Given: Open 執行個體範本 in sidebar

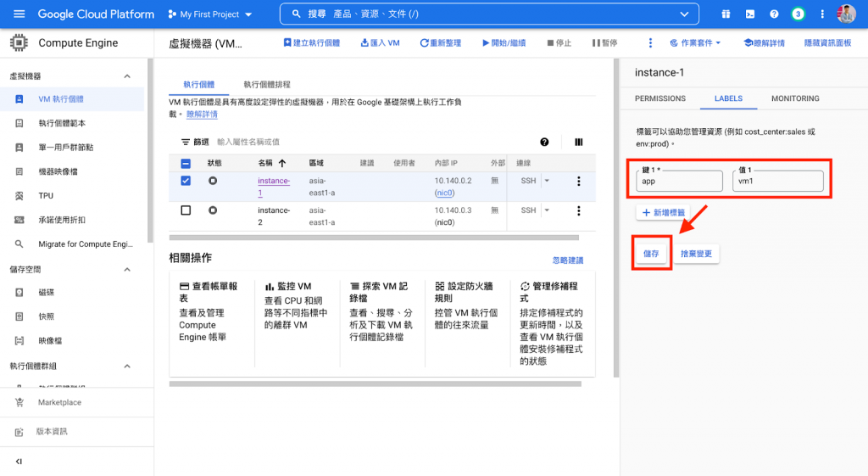Looking at the screenshot, I should pos(72,123).
